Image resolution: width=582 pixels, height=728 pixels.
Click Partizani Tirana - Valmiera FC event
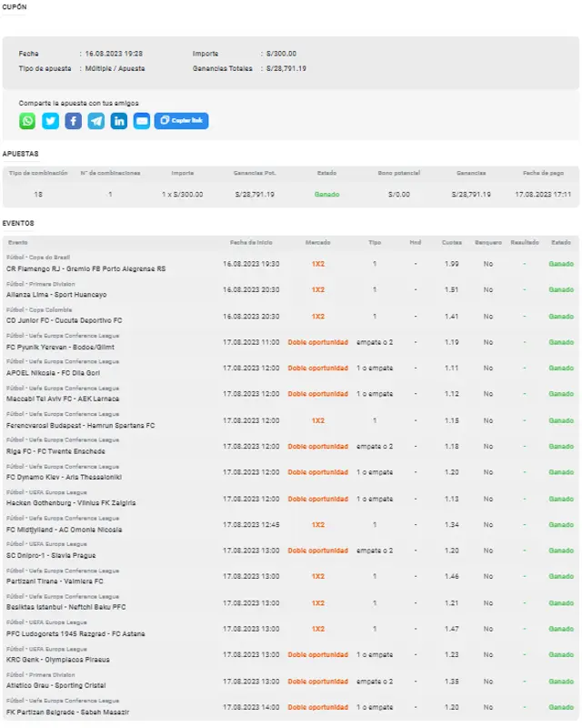(x=55, y=581)
